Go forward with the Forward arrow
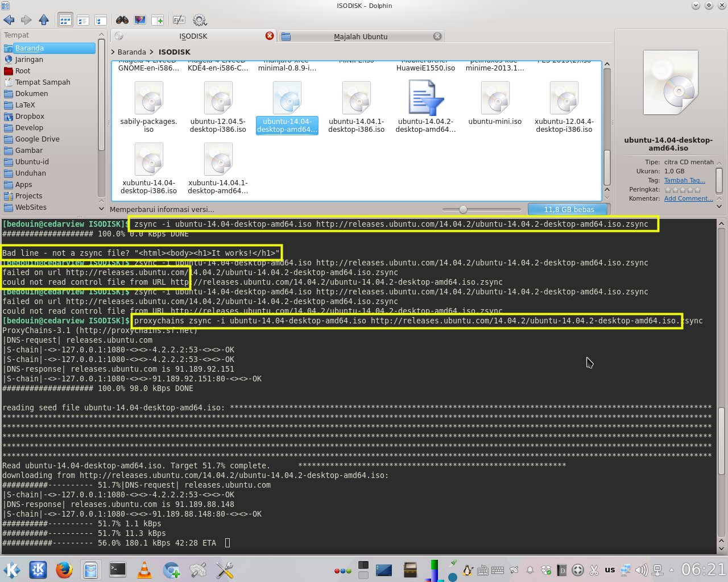This screenshot has height=582, width=728. 26,20
